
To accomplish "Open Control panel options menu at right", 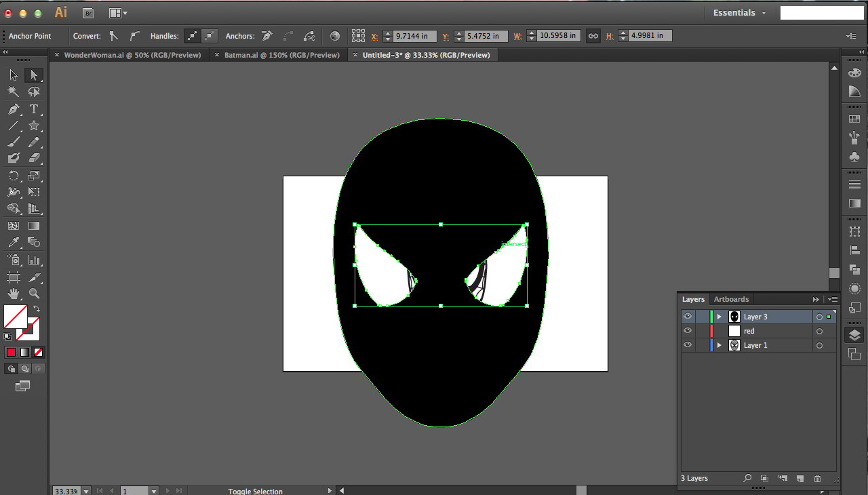I will (x=852, y=36).
